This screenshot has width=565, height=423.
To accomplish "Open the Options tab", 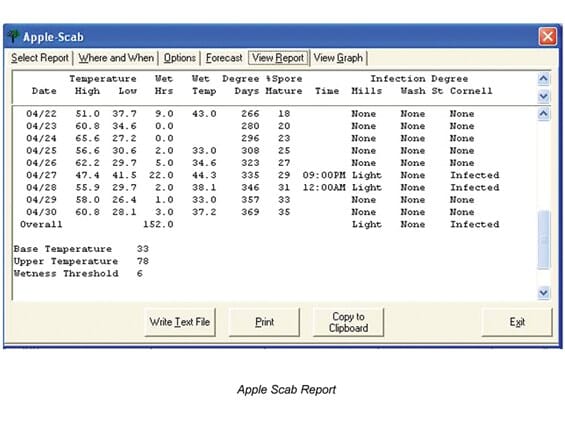I will [179, 58].
